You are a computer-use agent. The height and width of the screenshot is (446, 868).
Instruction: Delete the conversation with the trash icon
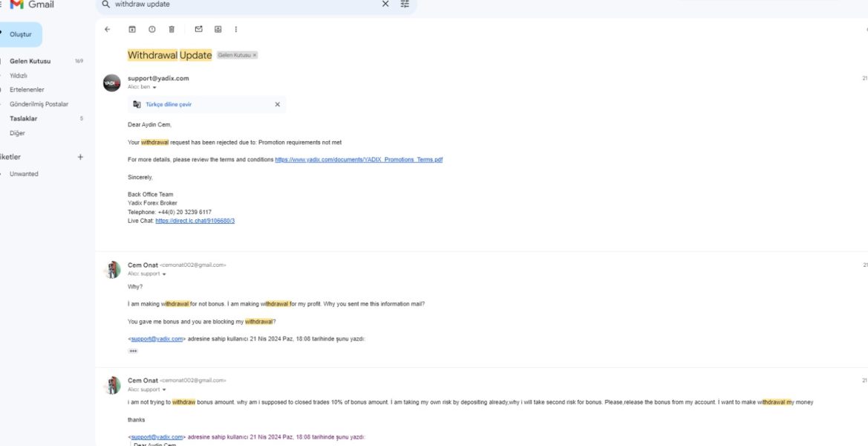pyautogui.click(x=172, y=30)
